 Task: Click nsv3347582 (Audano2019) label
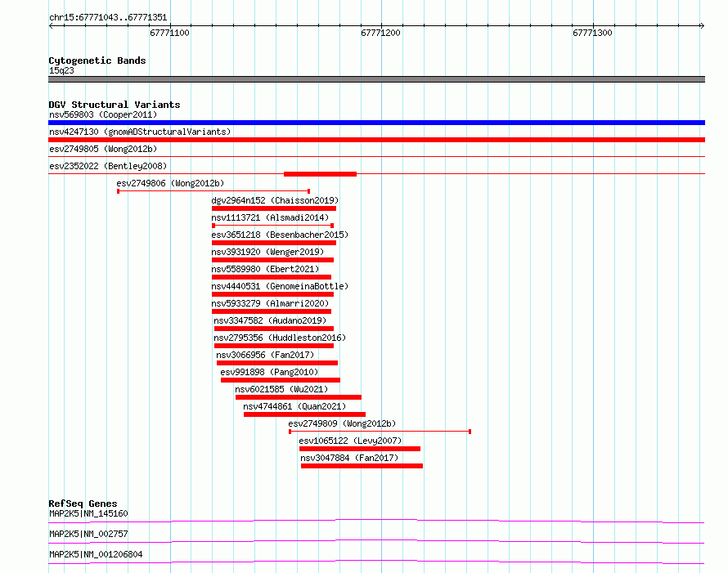click(x=270, y=320)
